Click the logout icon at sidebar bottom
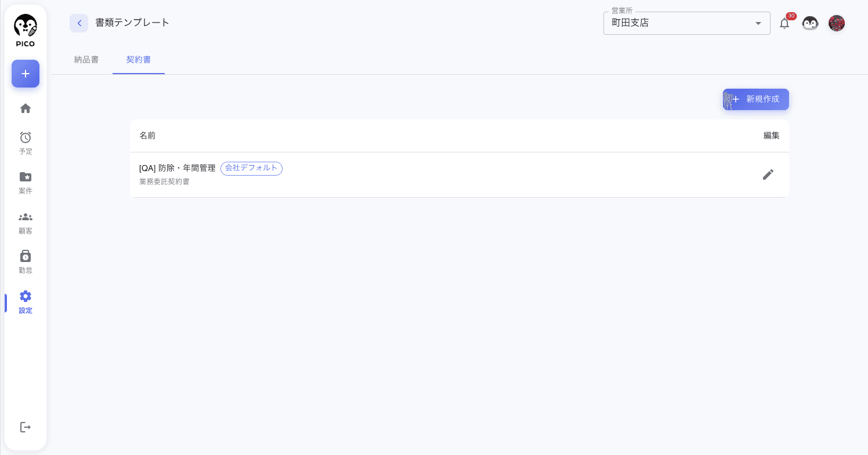 (x=26, y=427)
